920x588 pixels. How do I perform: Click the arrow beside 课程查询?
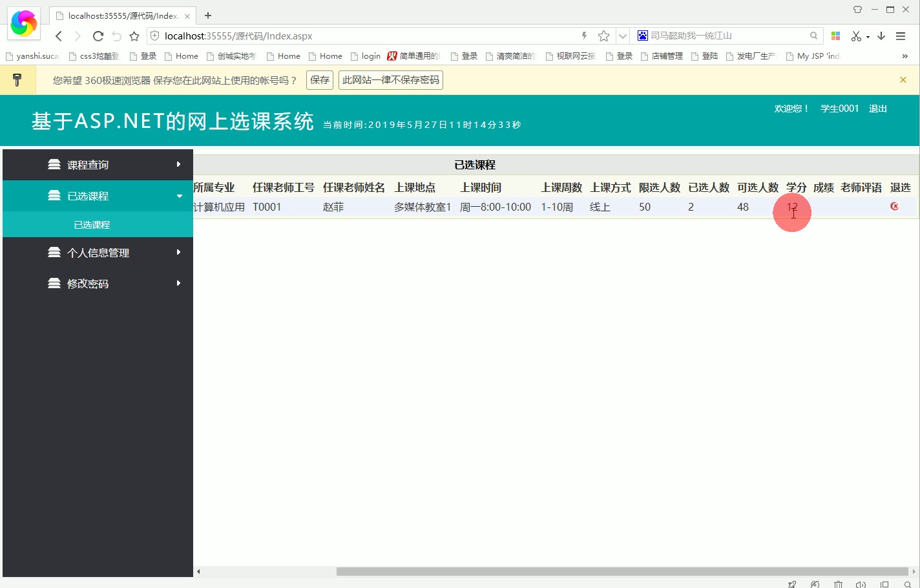point(179,164)
